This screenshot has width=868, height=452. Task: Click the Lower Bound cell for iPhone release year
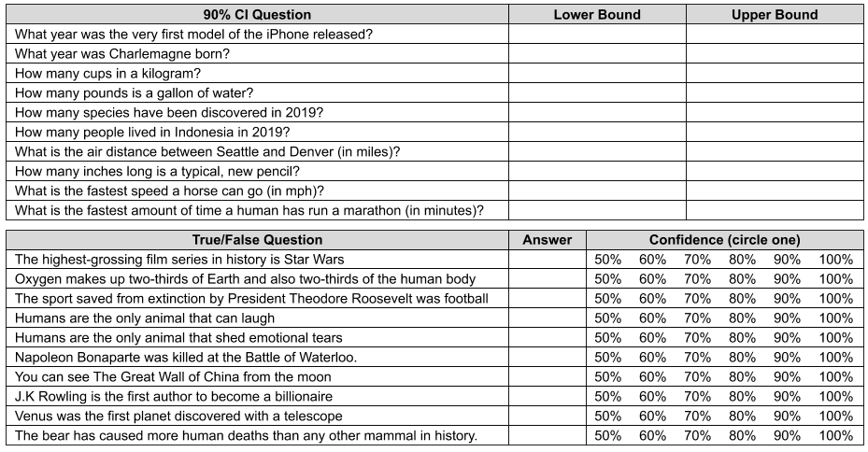pos(597,35)
